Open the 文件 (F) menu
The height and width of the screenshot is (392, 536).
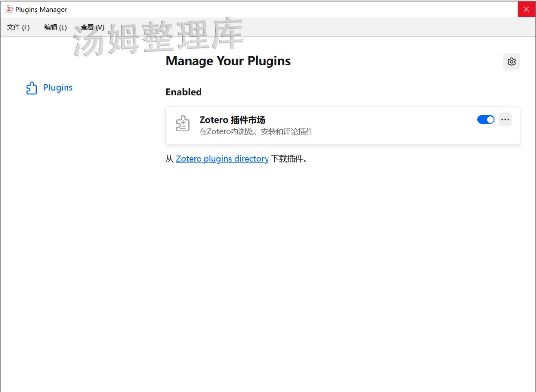point(18,27)
